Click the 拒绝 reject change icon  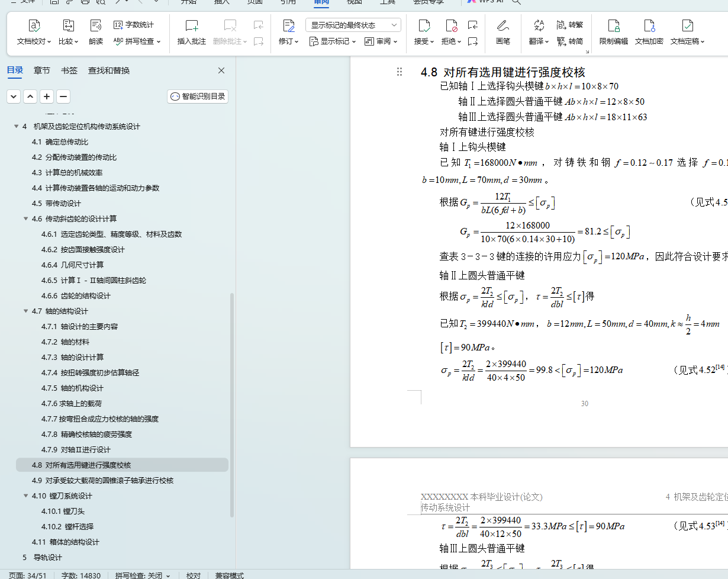point(451,25)
